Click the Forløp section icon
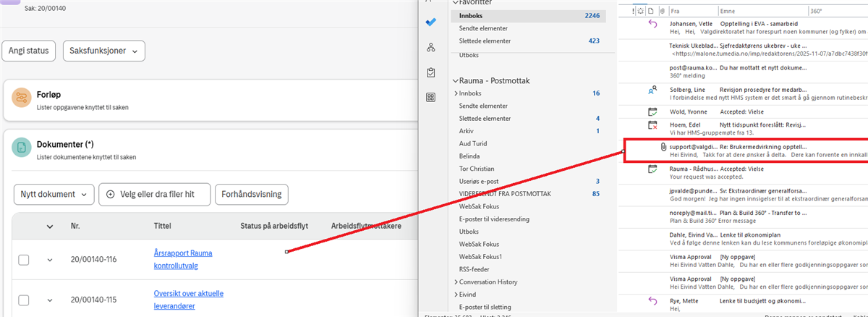Image resolution: width=868 pixels, height=317 pixels. 22,101
